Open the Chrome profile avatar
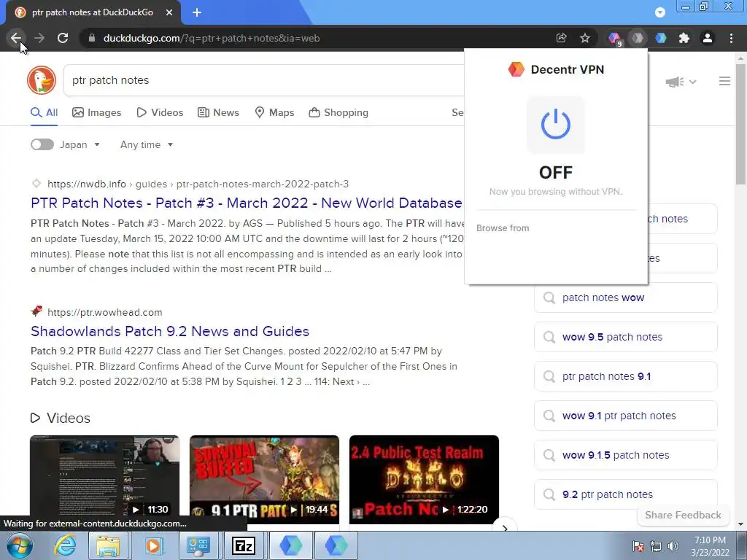 [x=708, y=38]
